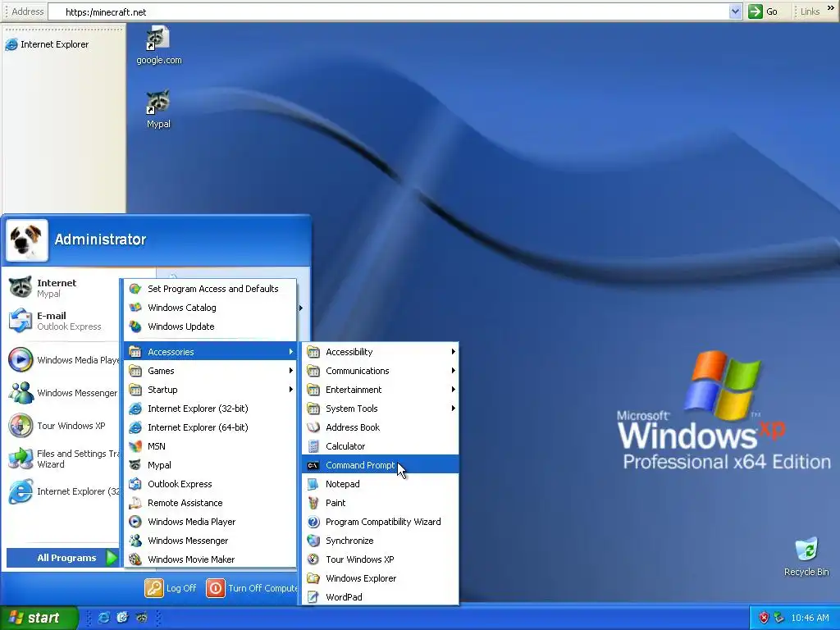
Task: Launch WordPad from Accessories list
Action: [x=381, y=597]
